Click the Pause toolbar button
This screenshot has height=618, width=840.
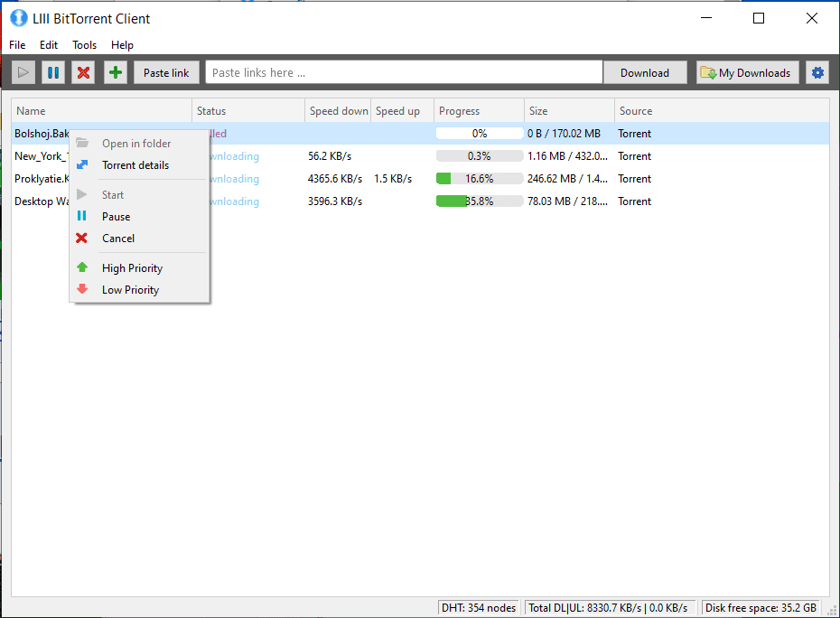pos(53,72)
